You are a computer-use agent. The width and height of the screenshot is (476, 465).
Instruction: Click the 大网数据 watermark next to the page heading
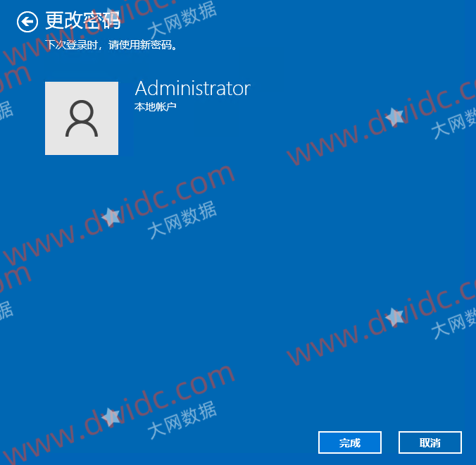[x=182, y=20]
